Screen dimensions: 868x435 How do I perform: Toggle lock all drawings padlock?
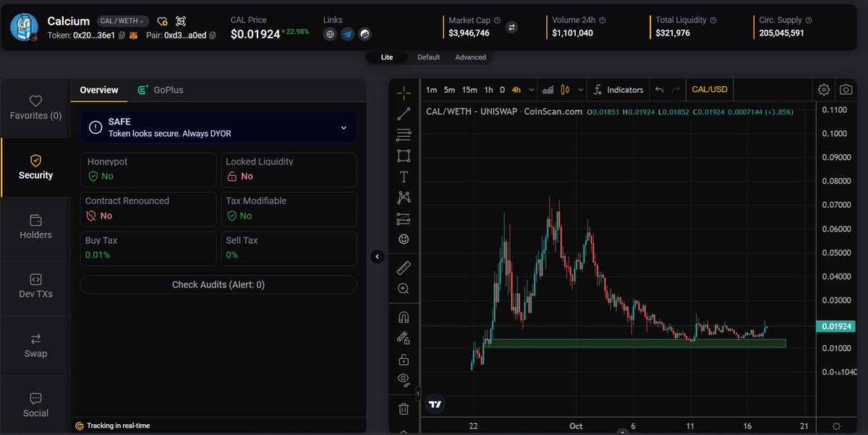click(404, 359)
